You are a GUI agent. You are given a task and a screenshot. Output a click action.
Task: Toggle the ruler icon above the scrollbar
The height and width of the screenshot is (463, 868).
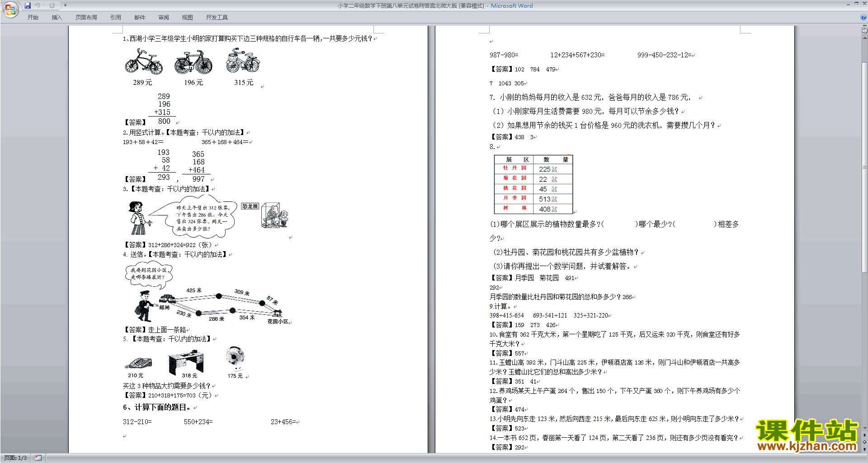865,31
